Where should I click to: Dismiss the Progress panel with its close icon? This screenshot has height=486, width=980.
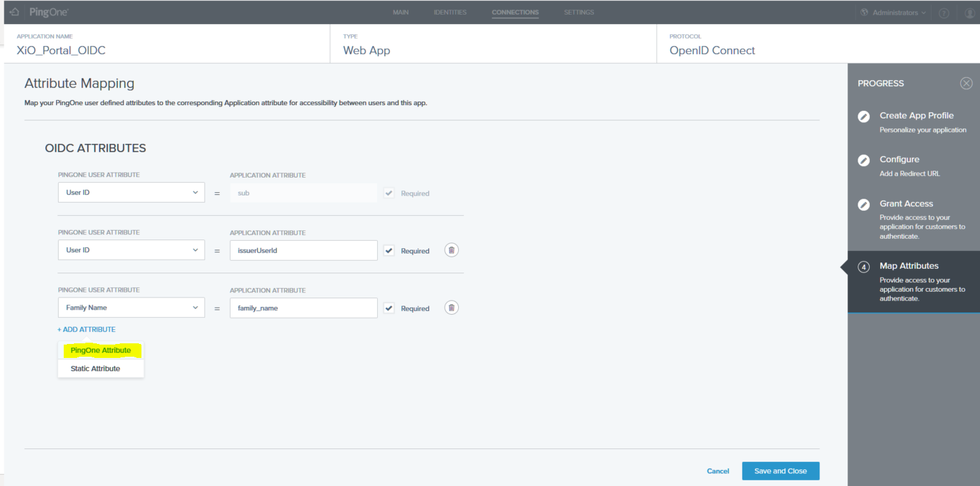[x=966, y=83]
